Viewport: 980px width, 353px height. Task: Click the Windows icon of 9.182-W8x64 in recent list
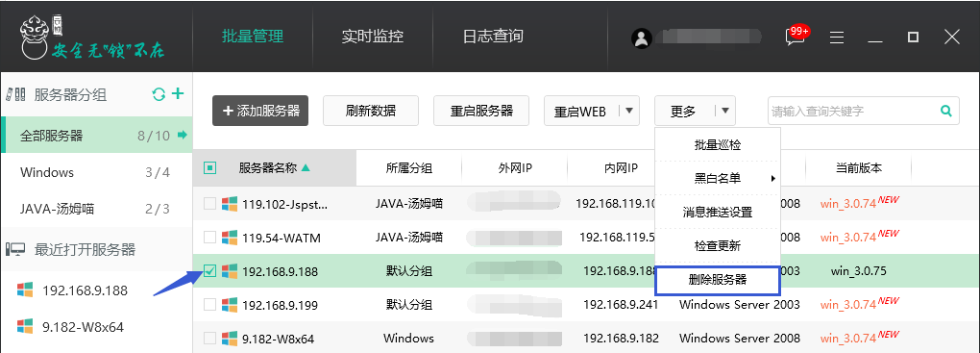(x=25, y=326)
